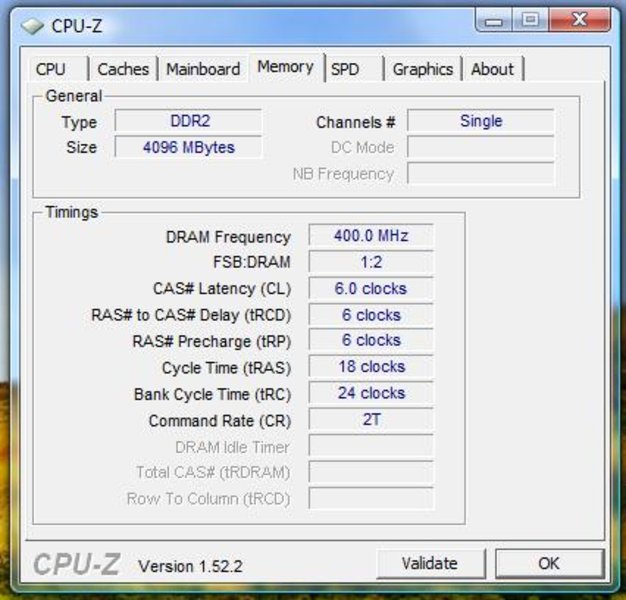The width and height of the screenshot is (626, 600).
Task: Click the Cycle Time (tRAS) label
Action: pyautogui.click(x=226, y=368)
